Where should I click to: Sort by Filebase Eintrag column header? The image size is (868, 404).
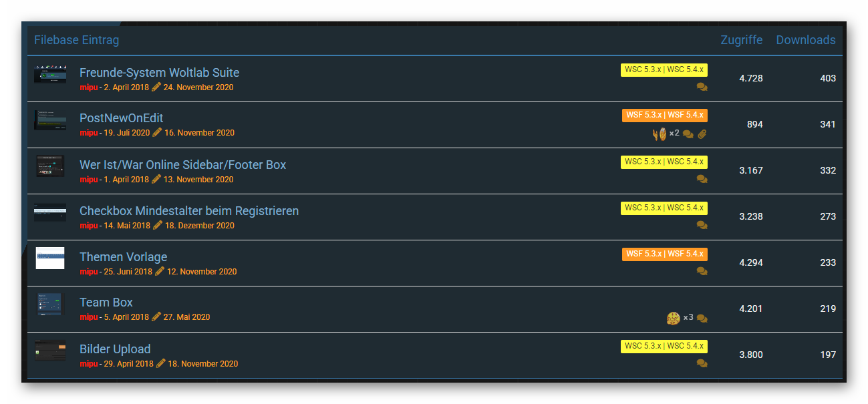[x=76, y=40]
